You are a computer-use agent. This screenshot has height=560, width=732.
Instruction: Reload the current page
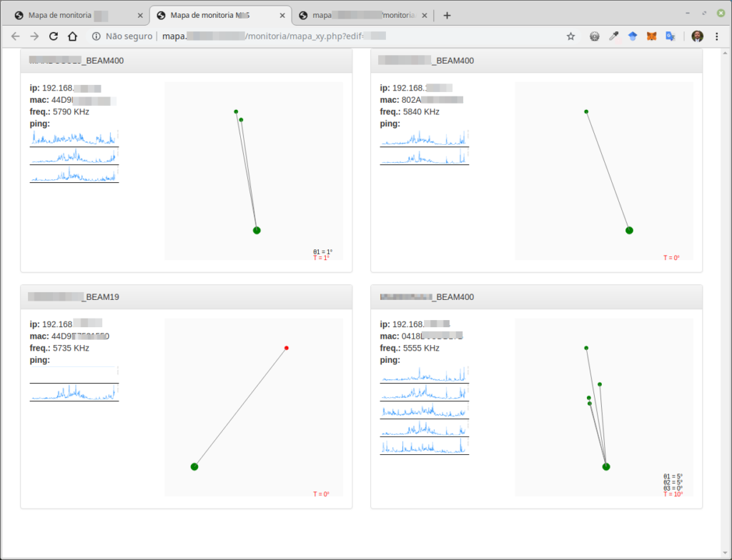tap(53, 36)
